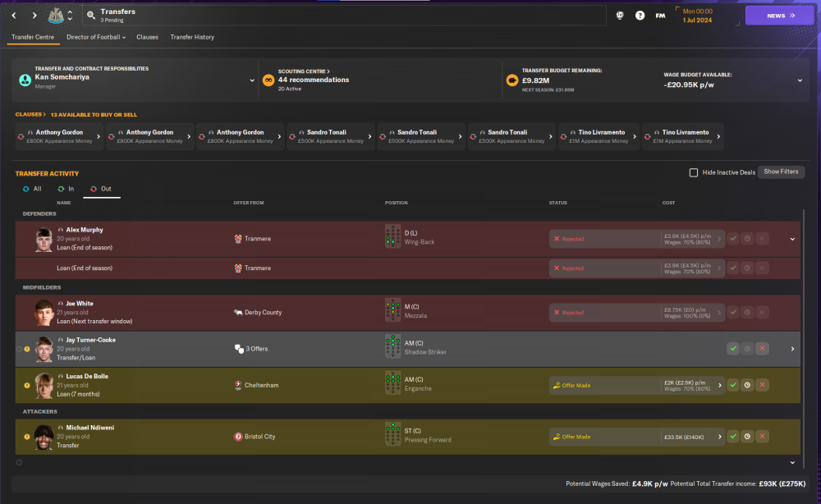Accept all offers for Jay Turner-Cooke
This screenshot has width=821, height=504.
point(733,349)
